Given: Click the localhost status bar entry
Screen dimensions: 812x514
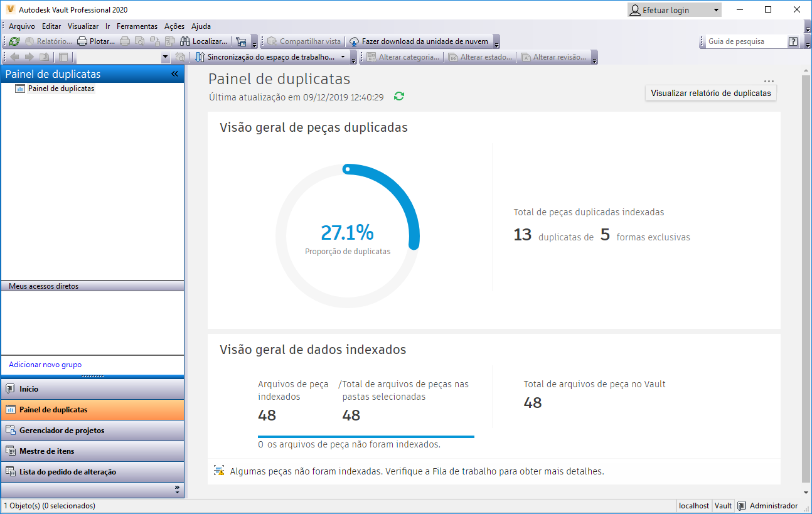Looking at the screenshot, I should pyautogui.click(x=694, y=506).
